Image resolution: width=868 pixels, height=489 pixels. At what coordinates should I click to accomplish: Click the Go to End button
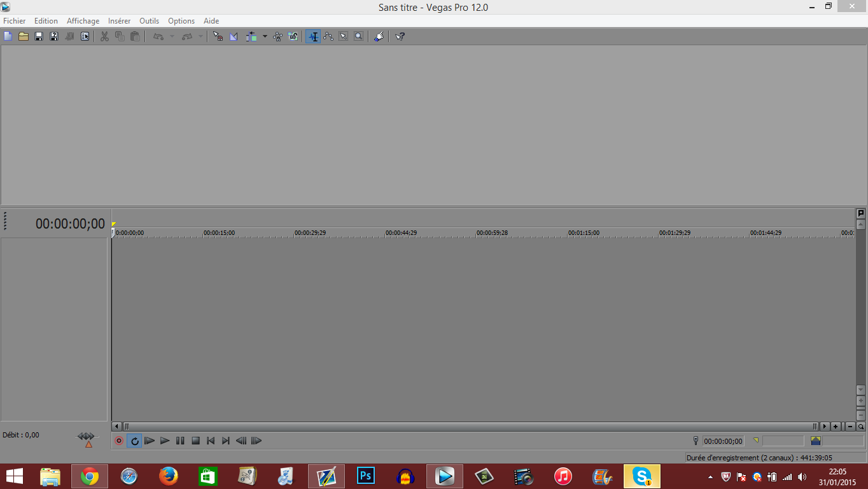pos(226,441)
